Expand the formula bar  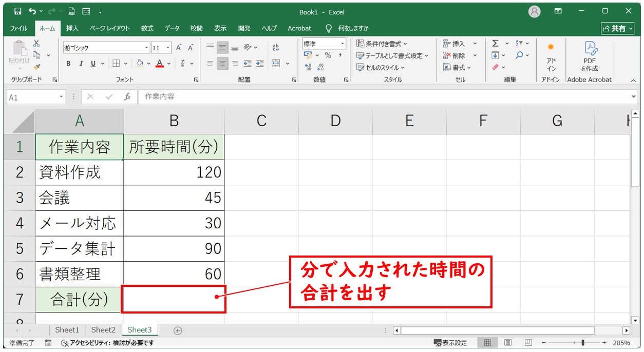[634, 96]
